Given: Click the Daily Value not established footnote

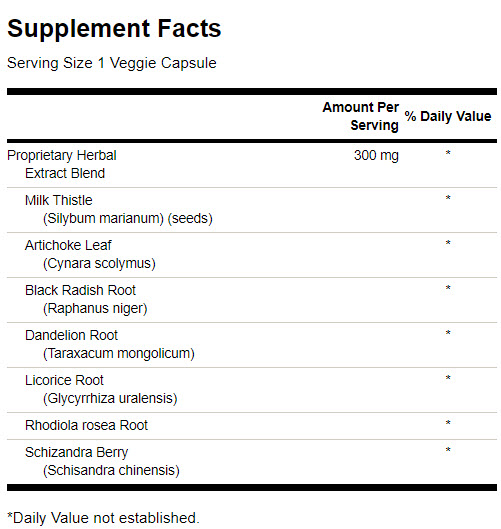Looking at the screenshot, I should click(x=103, y=518).
